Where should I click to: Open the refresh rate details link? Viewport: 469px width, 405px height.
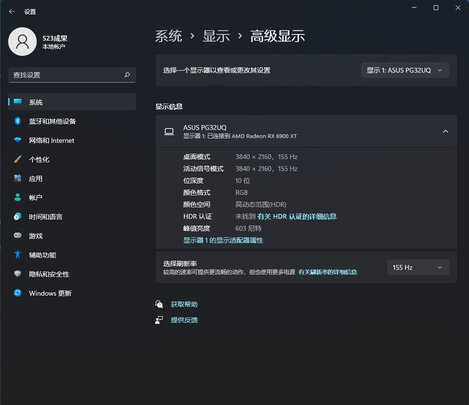pyautogui.click(x=328, y=272)
